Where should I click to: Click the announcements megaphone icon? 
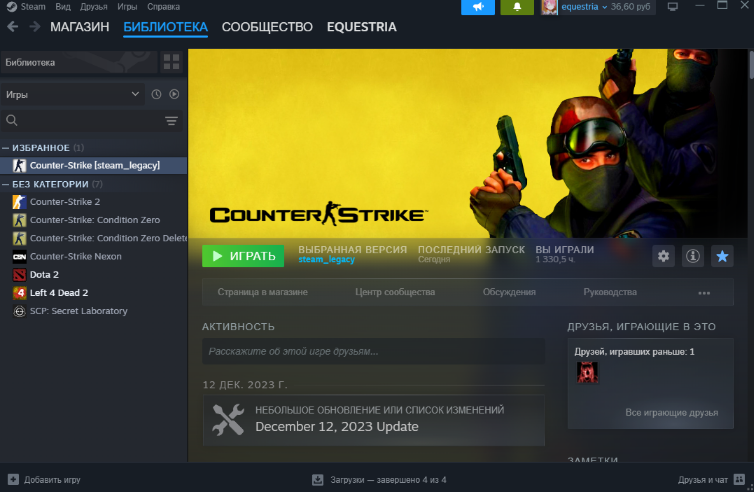coord(477,7)
